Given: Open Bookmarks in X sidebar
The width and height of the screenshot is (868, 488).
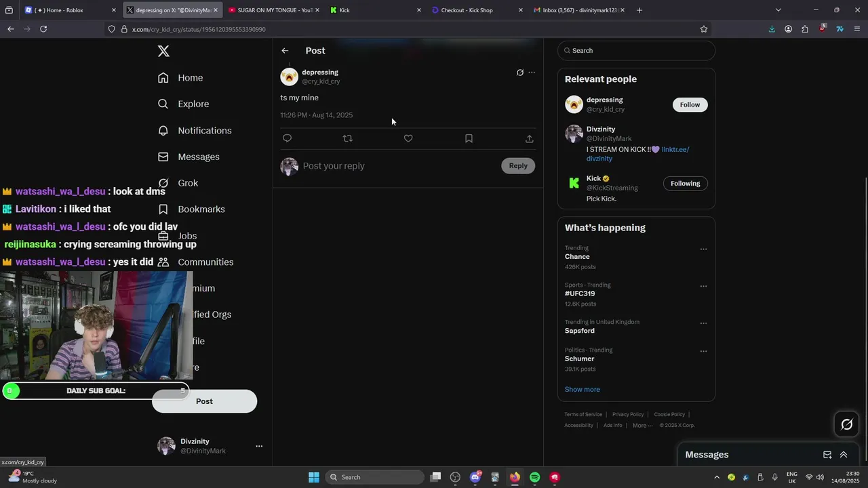Looking at the screenshot, I should [191, 209].
